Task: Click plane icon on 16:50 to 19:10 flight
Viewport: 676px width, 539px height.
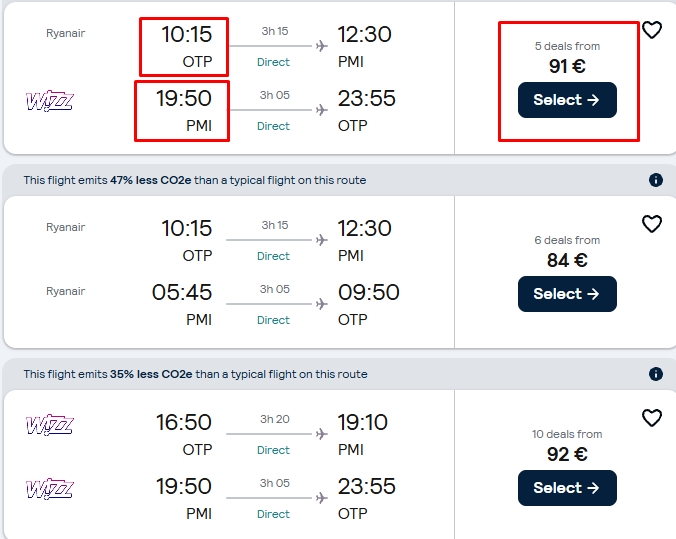Action: (x=321, y=434)
